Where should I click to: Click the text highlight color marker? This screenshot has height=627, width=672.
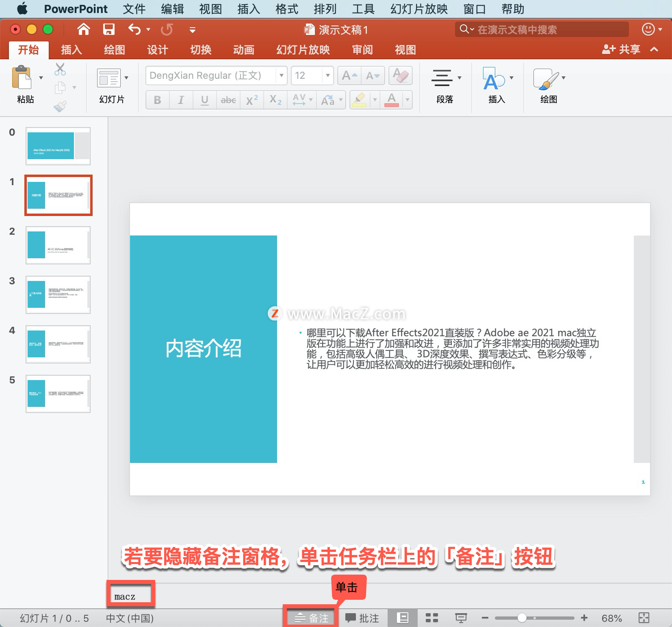point(359,100)
